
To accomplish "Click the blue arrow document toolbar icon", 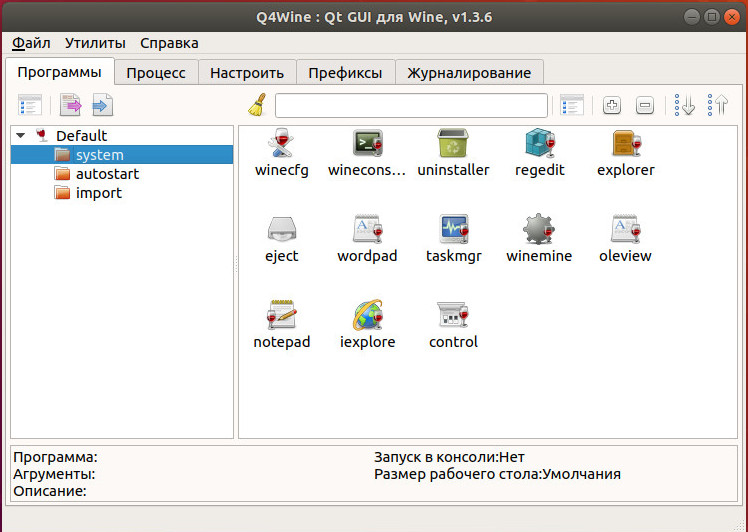I will 103,105.
